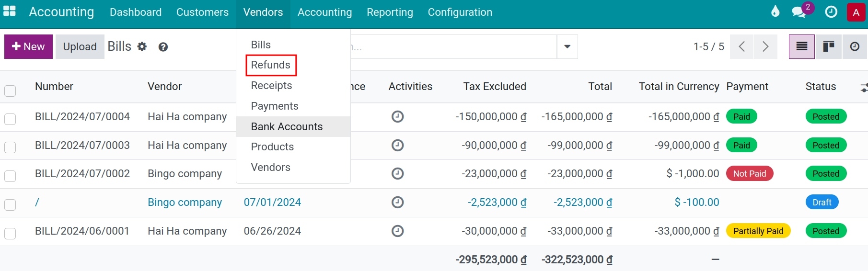The height and width of the screenshot is (271, 868).
Task: Open the activities clock icon in top bar
Action: [x=831, y=12]
